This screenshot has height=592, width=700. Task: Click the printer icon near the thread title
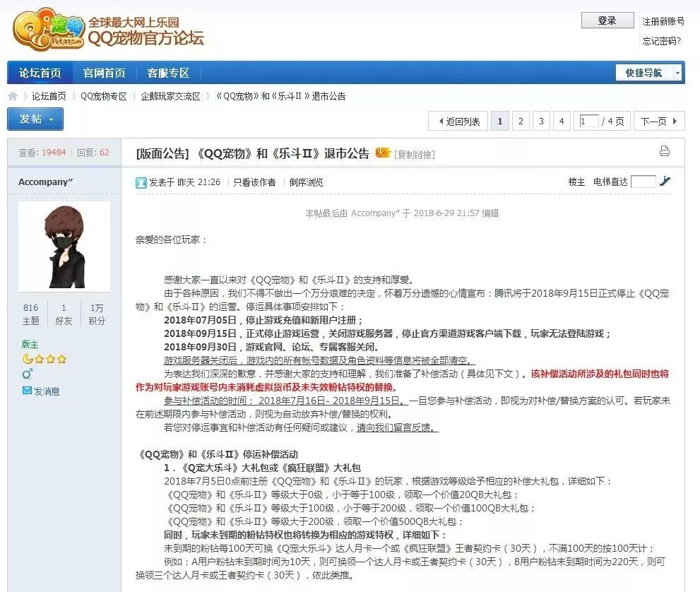tap(664, 151)
